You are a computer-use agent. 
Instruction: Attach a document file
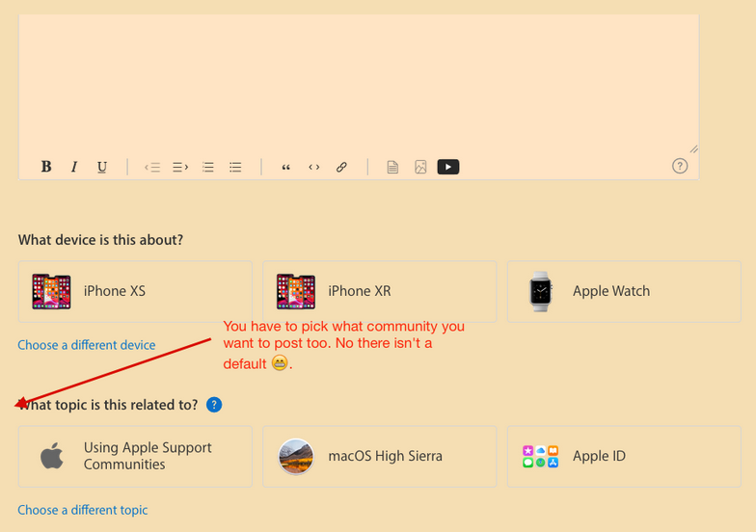click(392, 168)
